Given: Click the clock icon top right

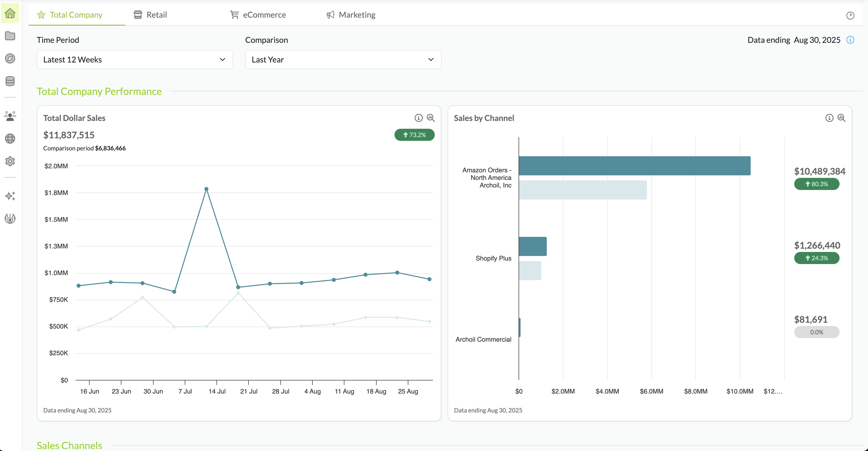Looking at the screenshot, I should [850, 16].
